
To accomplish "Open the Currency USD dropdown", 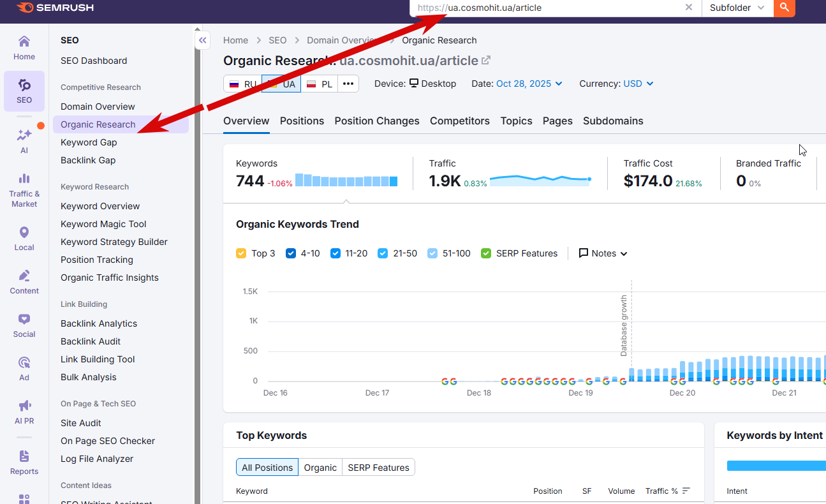I will pos(638,84).
